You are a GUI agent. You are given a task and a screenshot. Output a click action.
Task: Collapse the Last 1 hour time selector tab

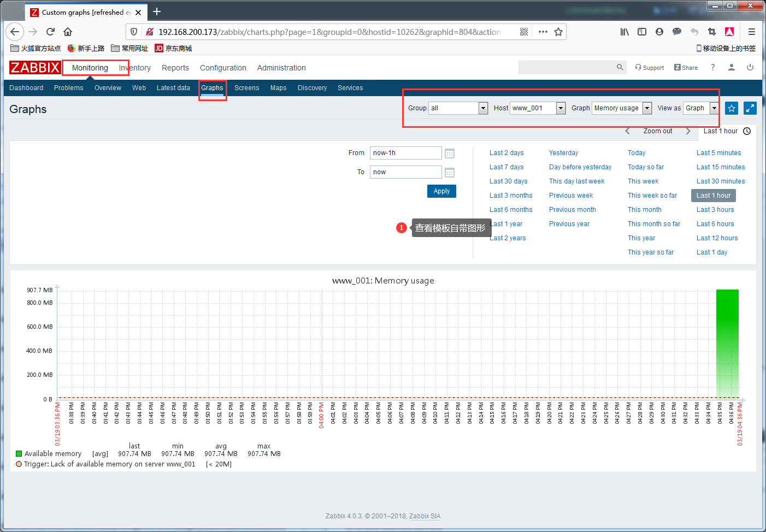(727, 131)
